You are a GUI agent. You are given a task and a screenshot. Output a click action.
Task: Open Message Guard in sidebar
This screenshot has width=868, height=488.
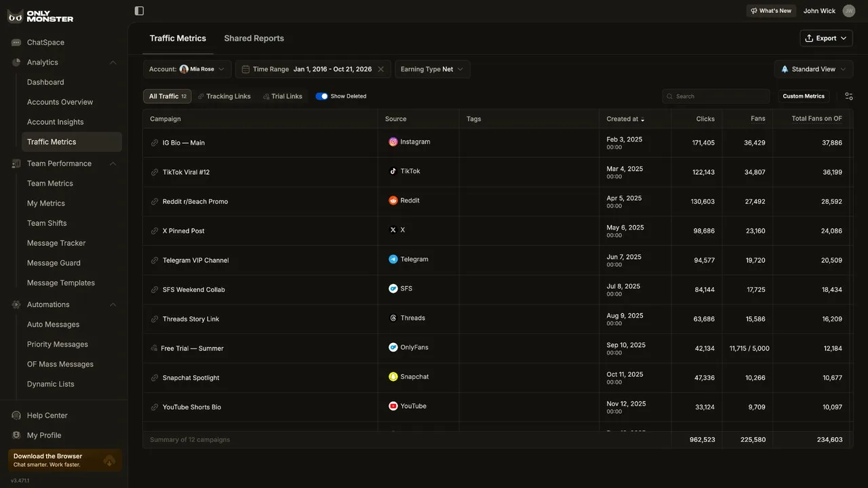coord(54,263)
